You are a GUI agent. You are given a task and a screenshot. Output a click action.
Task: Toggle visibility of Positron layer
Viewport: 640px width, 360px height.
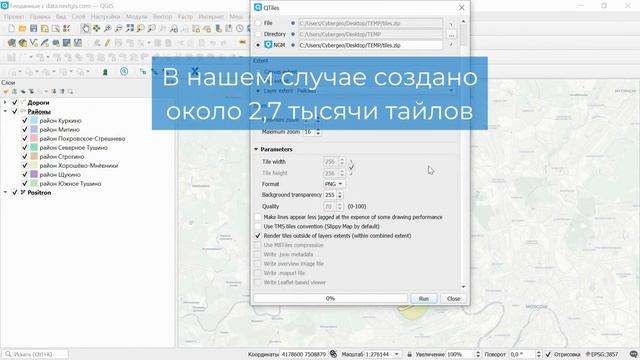click(15, 192)
